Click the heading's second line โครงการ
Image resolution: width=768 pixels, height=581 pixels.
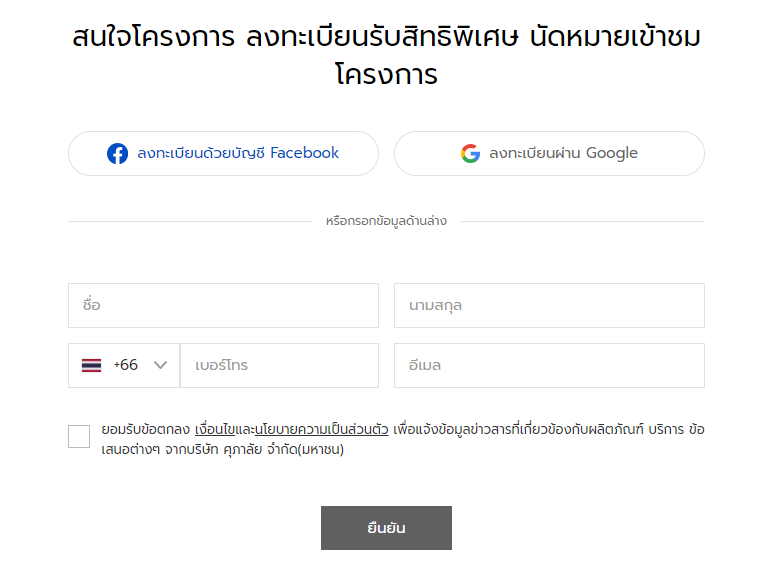386,74
